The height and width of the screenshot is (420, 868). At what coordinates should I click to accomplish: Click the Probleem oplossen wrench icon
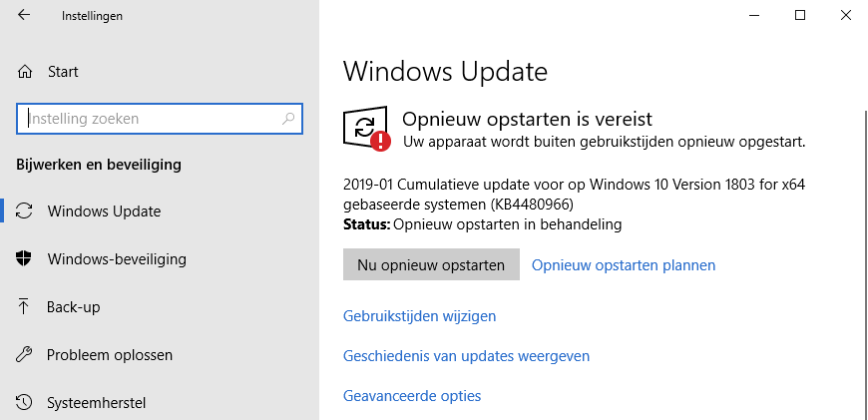tap(25, 355)
